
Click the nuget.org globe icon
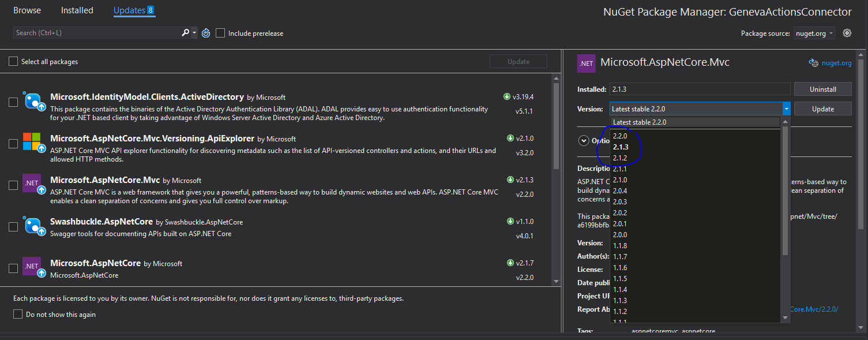click(x=814, y=63)
